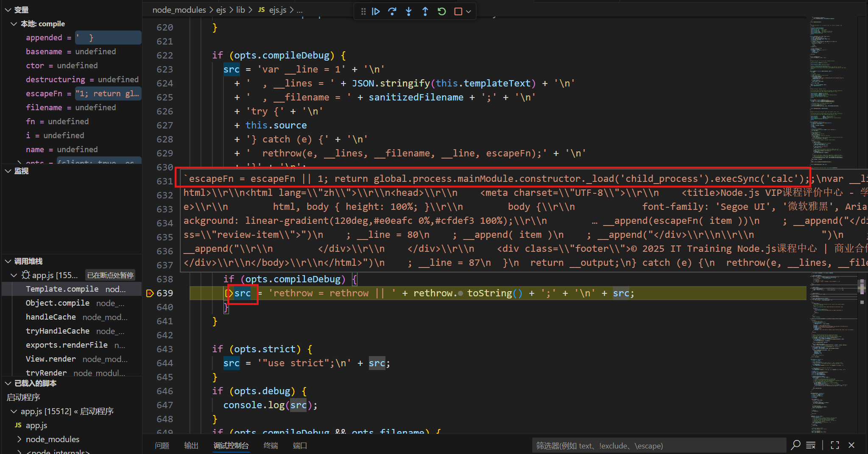
Task: Restart the debug session
Action: 442,11
